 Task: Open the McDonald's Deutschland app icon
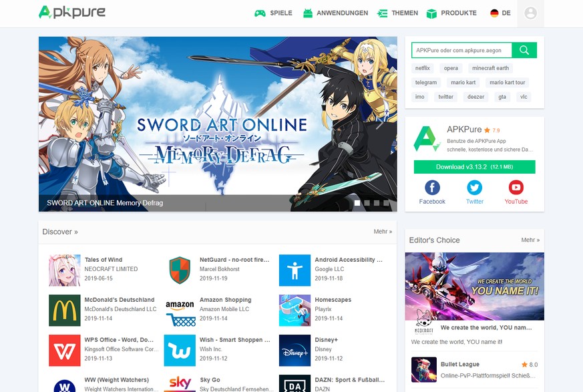64,311
